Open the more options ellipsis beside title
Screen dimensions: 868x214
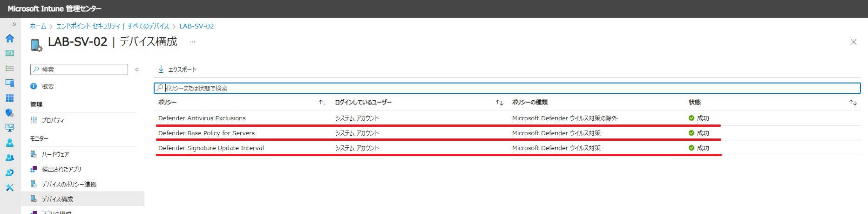click(x=192, y=42)
